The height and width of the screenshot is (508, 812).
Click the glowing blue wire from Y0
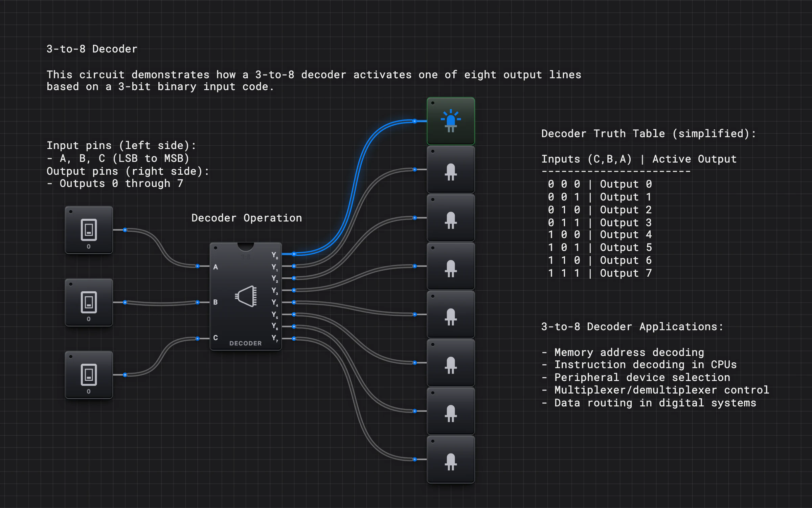(x=355, y=187)
